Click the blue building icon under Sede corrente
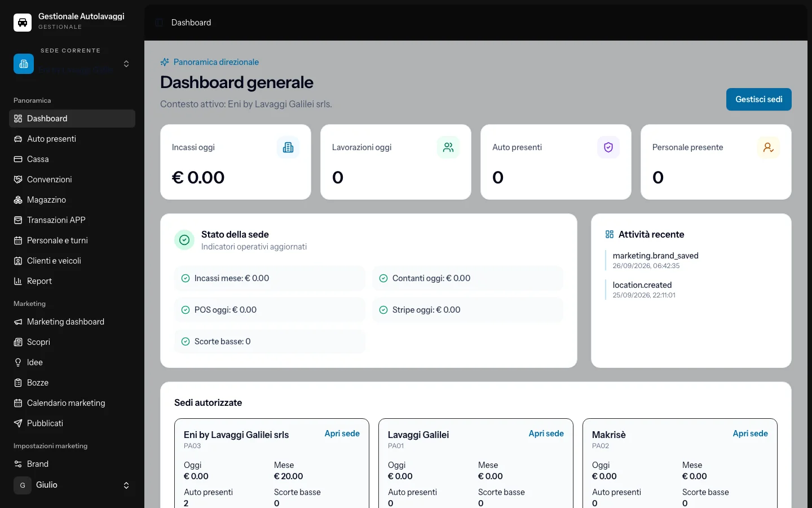Screen dimensions: 812x508 coord(24,64)
